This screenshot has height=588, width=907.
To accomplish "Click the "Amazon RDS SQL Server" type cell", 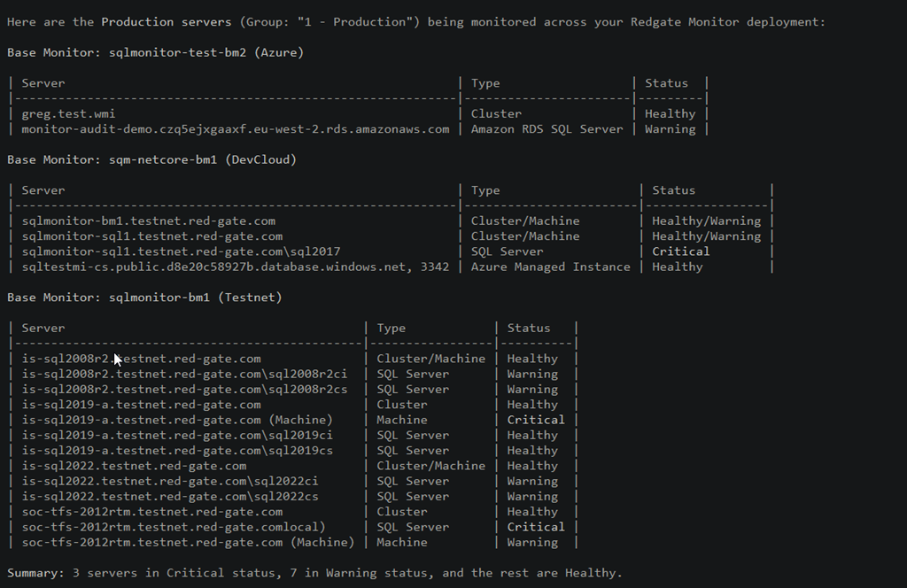I will click(547, 129).
